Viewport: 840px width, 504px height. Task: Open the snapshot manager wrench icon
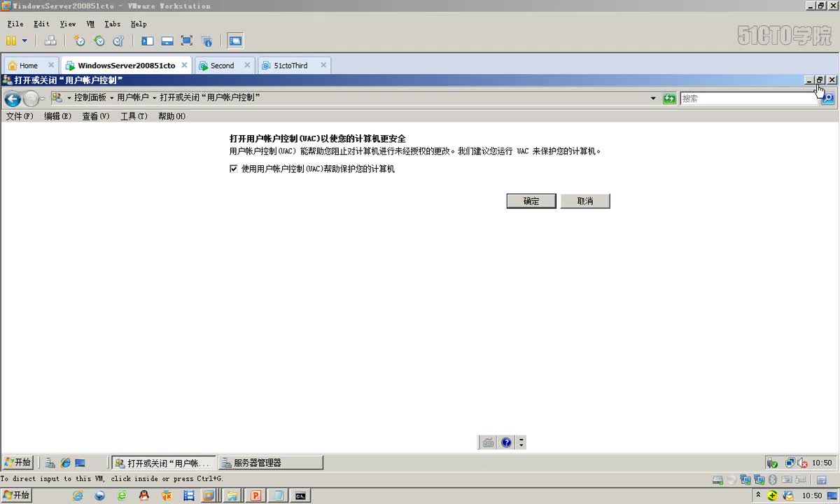(118, 41)
